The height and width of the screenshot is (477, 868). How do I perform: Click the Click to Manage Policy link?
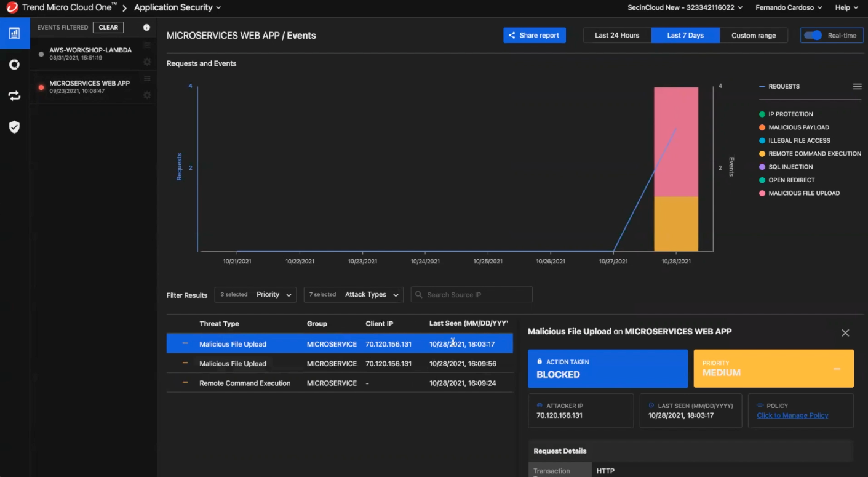coord(792,415)
